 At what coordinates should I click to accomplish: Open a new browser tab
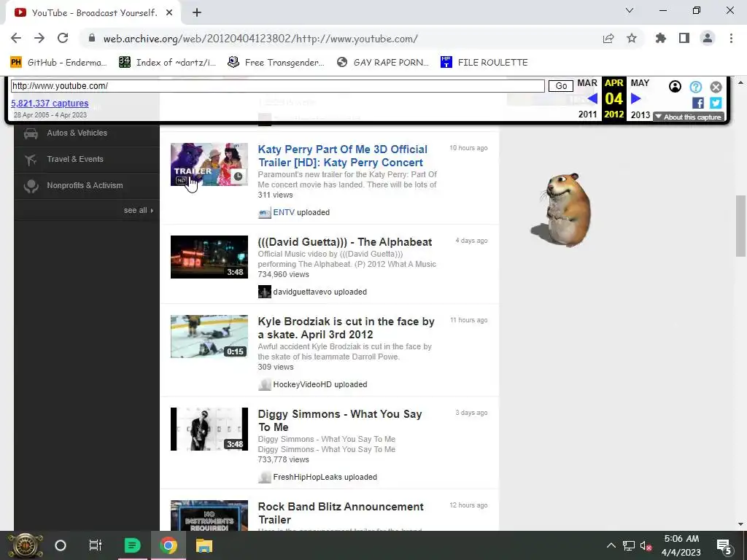point(197,13)
